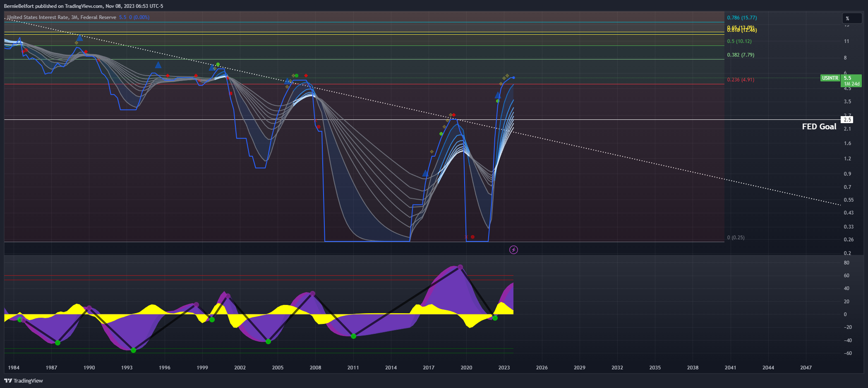Click the blue triangle marker near 2017

425,173
